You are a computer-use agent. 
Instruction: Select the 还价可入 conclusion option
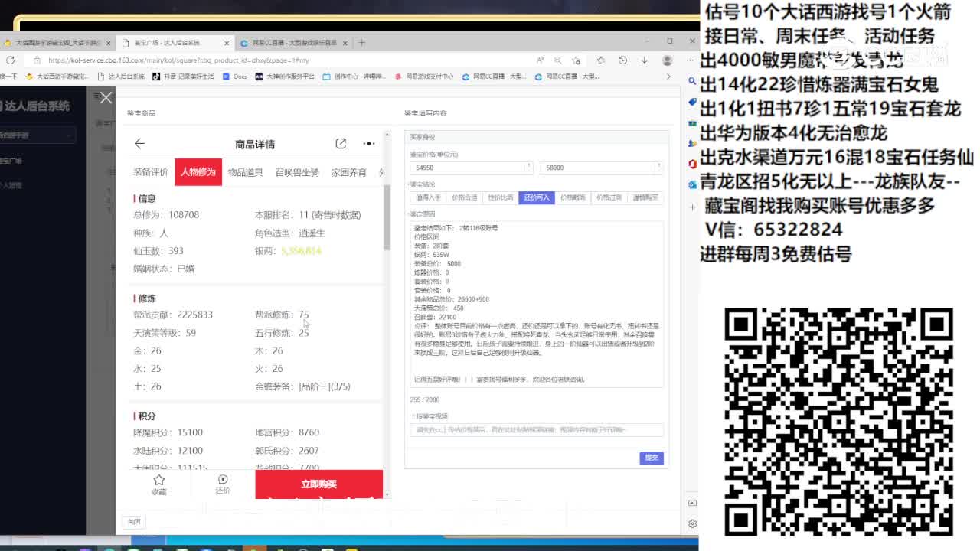tap(537, 197)
